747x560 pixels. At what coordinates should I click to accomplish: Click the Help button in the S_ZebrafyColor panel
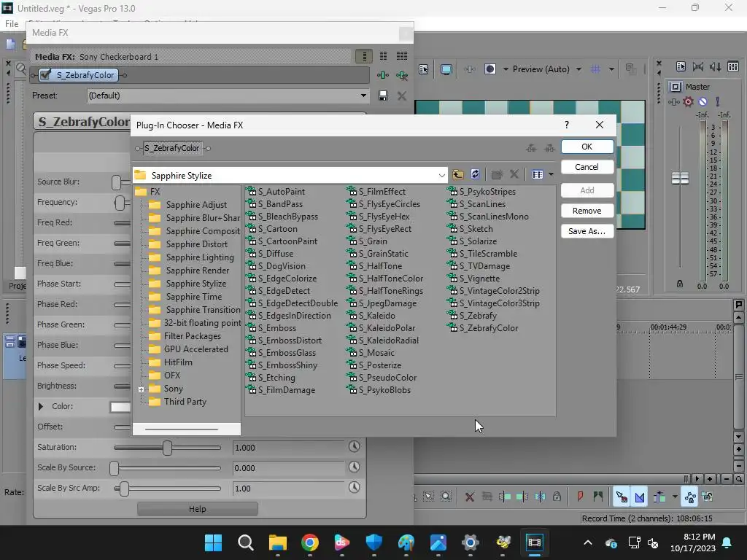coord(197,508)
